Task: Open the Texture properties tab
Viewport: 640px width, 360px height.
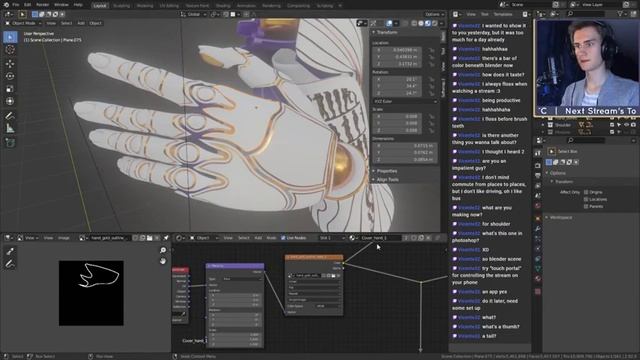Action: point(538,291)
